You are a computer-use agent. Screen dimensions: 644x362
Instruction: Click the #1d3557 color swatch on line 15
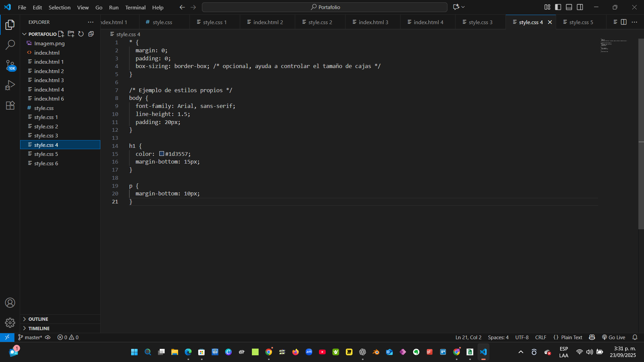point(161,154)
